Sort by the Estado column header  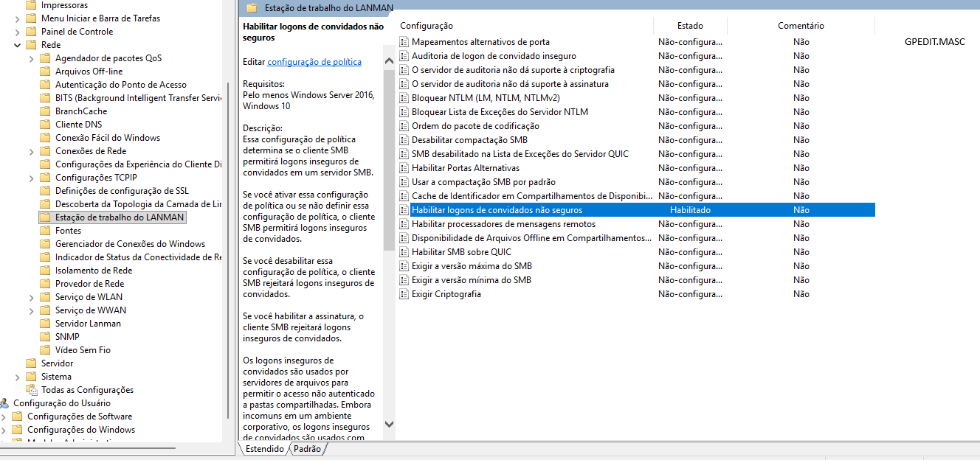[690, 26]
